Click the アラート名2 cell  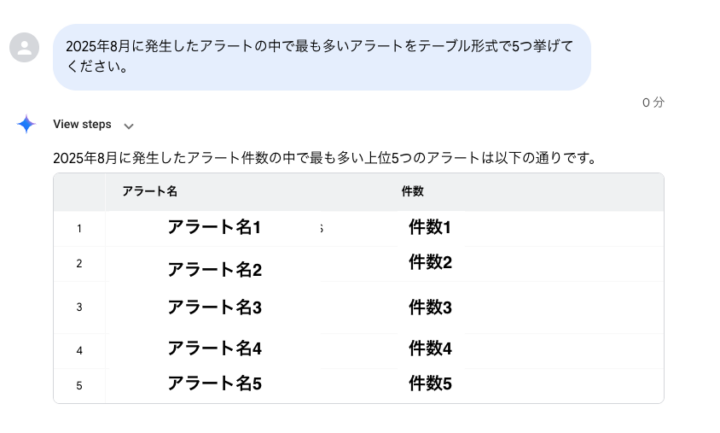point(214,270)
